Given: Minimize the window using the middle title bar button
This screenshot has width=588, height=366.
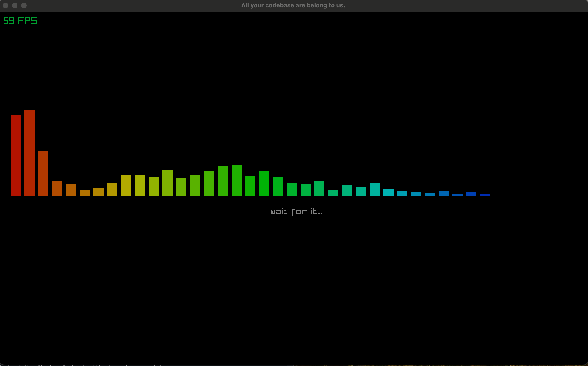Looking at the screenshot, I should (x=15, y=6).
